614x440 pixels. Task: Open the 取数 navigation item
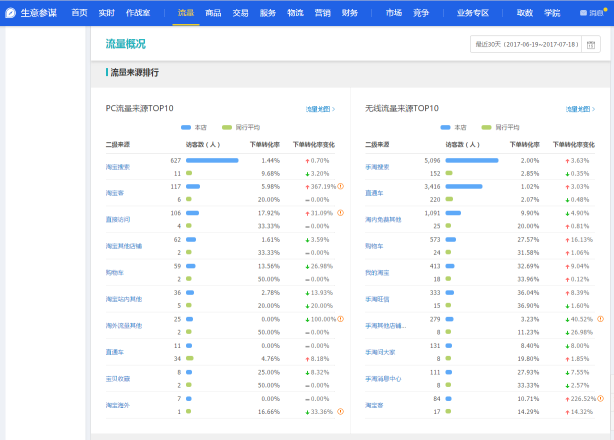pyautogui.click(x=525, y=13)
